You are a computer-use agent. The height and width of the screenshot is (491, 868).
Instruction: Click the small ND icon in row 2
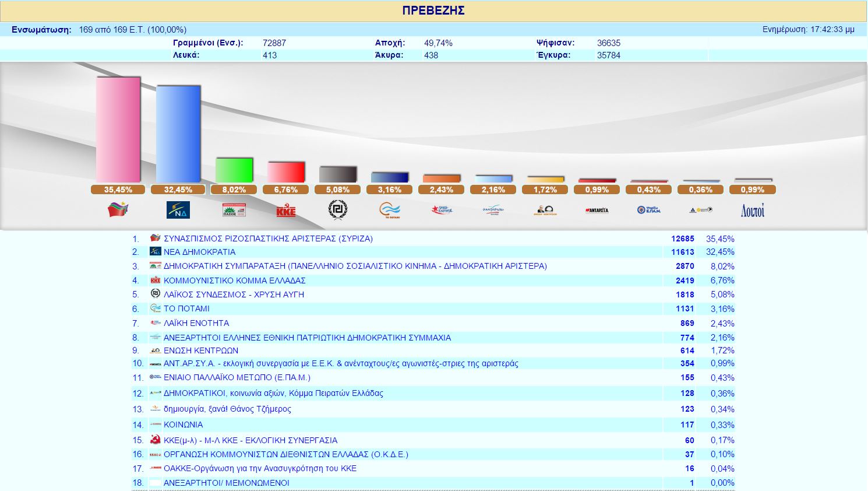click(x=155, y=251)
